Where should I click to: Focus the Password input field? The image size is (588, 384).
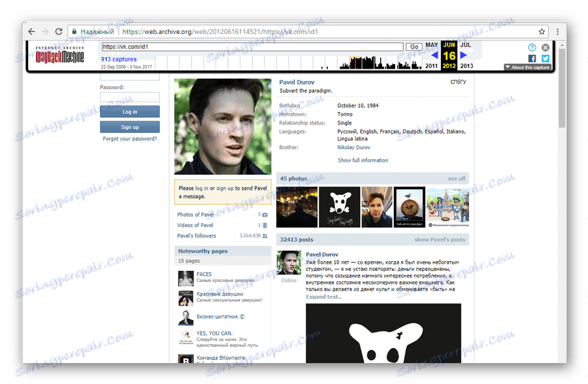point(130,97)
